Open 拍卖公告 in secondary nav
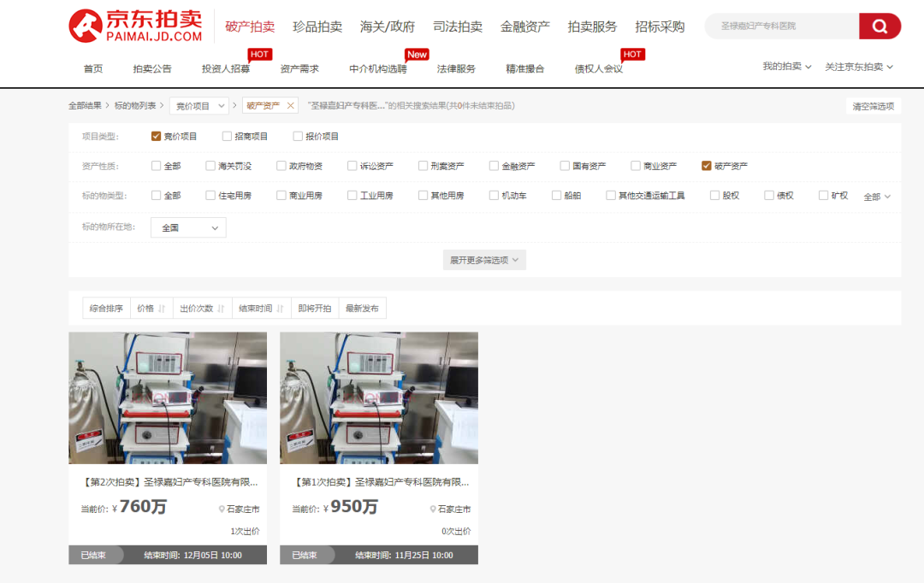 tap(152, 69)
